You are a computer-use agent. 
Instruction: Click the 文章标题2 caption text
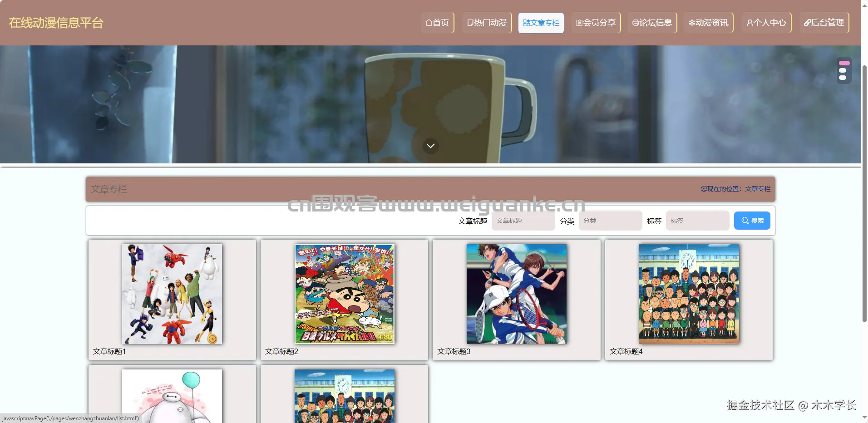tap(281, 351)
